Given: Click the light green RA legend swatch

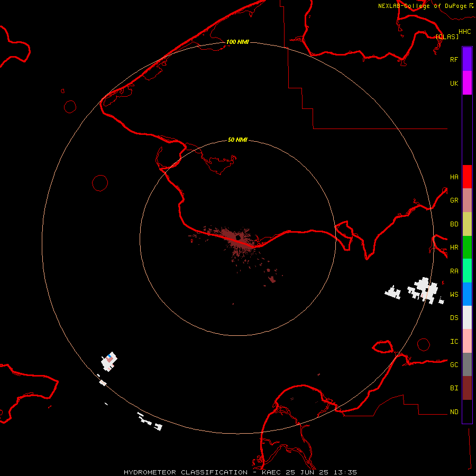Looking at the screenshot, I should point(467,271).
